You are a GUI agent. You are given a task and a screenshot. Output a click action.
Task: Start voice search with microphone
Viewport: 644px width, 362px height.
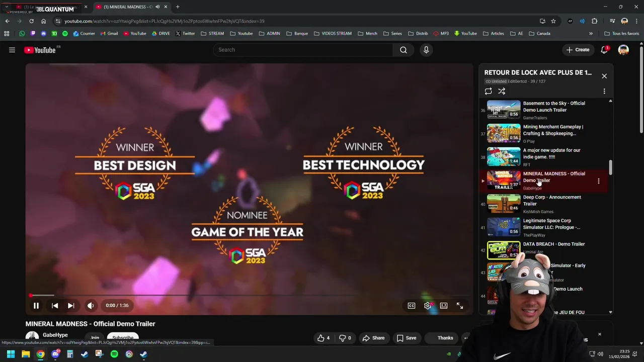coord(426,50)
